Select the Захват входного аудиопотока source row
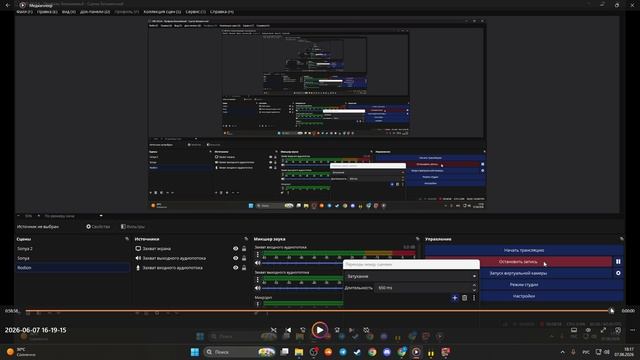 (191, 268)
